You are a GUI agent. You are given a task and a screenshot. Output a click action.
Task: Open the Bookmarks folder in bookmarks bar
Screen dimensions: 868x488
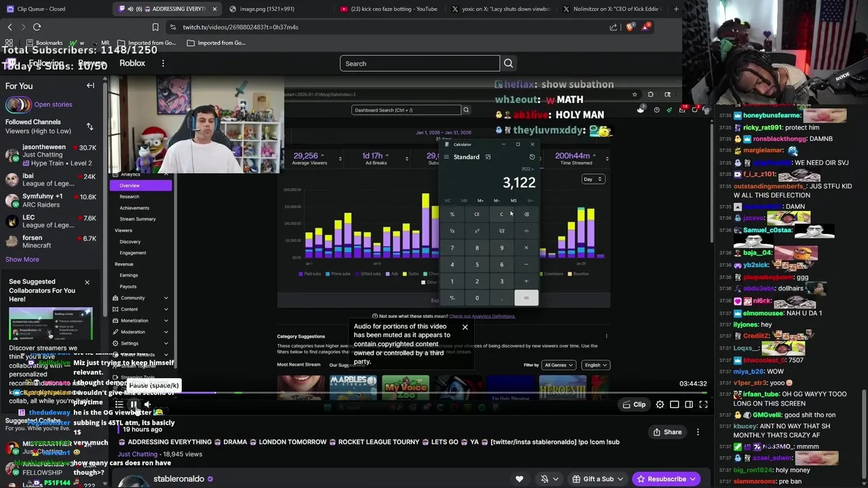click(43, 43)
